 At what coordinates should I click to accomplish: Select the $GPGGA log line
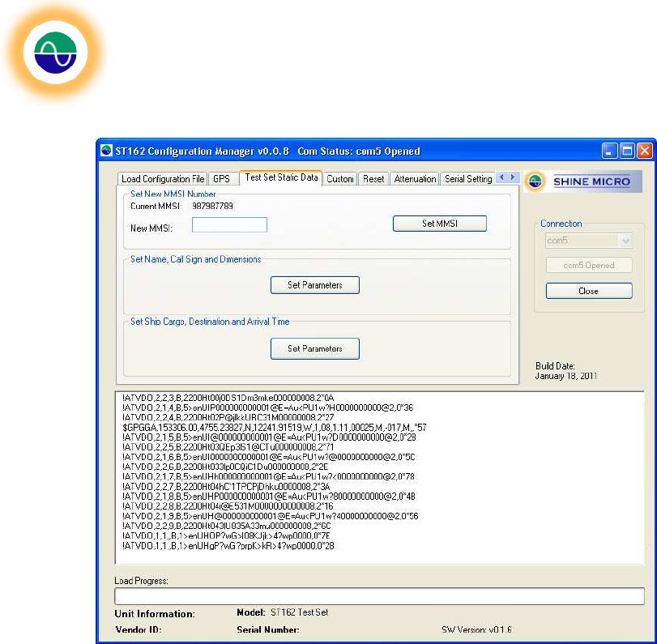point(275,428)
